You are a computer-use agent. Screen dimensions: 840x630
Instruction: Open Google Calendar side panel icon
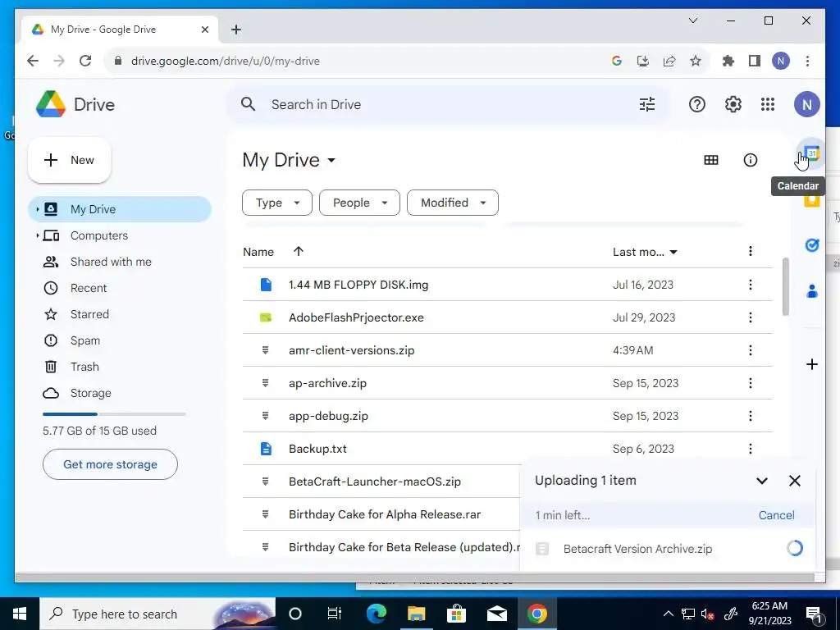tap(811, 153)
